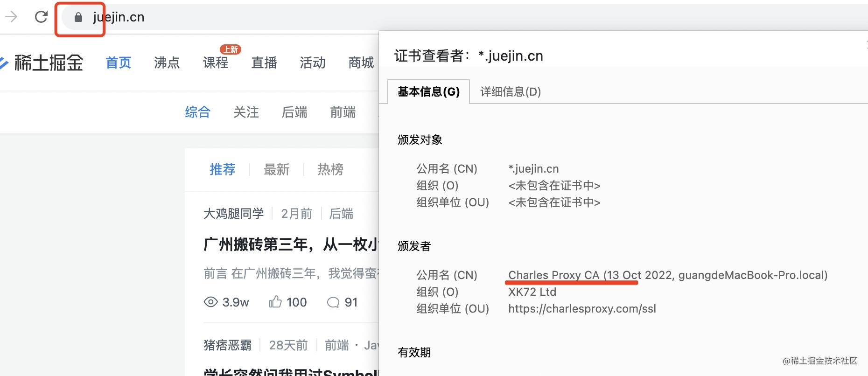Switch to 基本信息(G) certificate tab
The width and height of the screenshot is (868, 376).
[429, 92]
